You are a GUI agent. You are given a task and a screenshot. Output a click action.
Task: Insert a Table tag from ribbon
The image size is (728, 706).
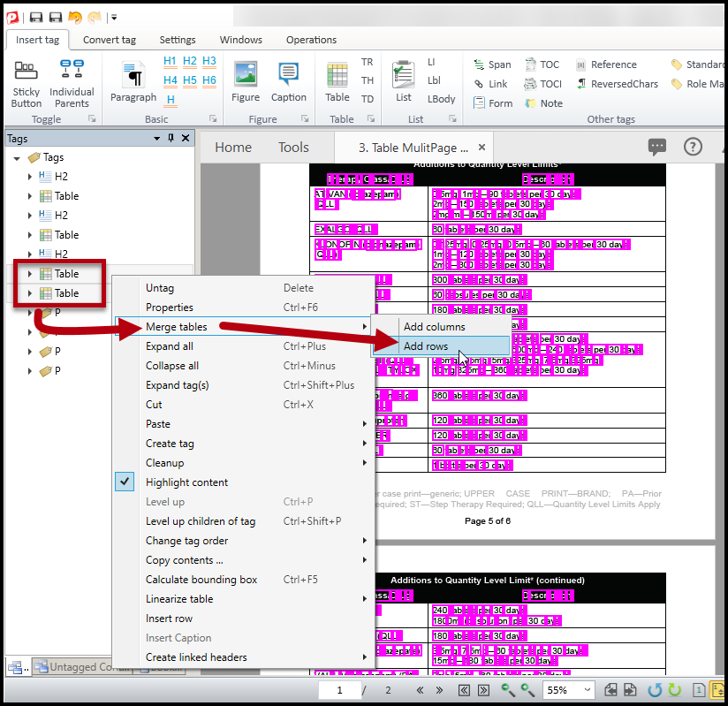337,82
